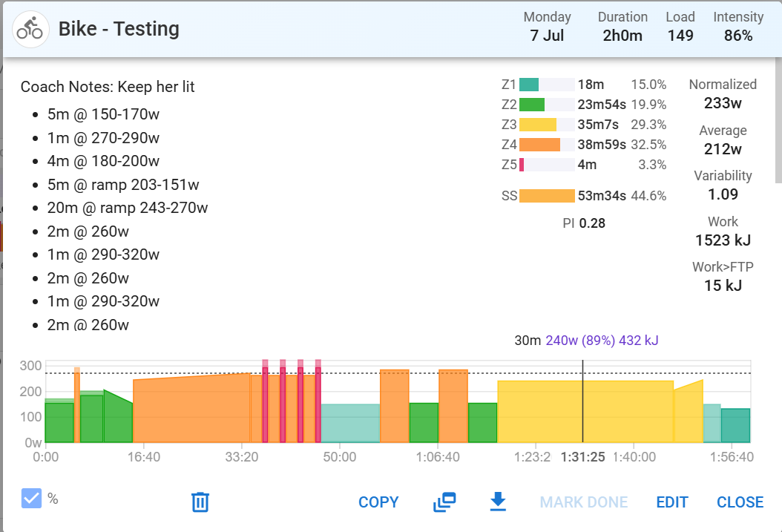Click the duplicate workout stacked-squares icon
Image resolution: width=782 pixels, height=532 pixels.
click(444, 502)
